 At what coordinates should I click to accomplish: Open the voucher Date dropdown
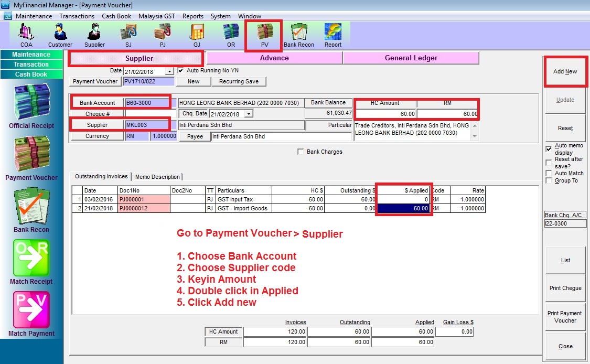tap(169, 71)
